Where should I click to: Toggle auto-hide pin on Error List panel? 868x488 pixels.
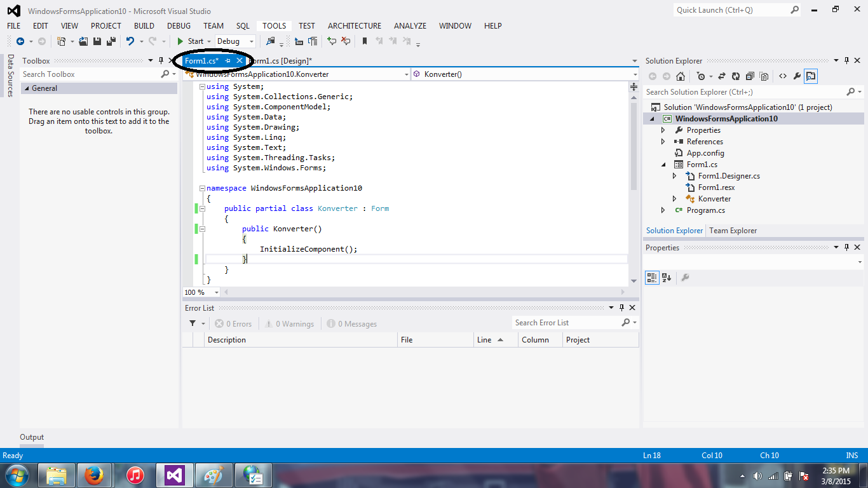pyautogui.click(x=621, y=308)
